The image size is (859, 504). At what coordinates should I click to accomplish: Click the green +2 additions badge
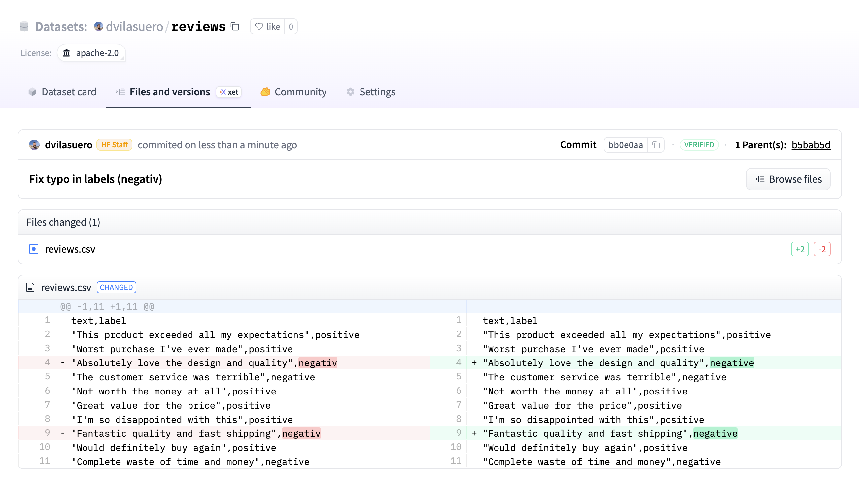[x=800, y=249]
